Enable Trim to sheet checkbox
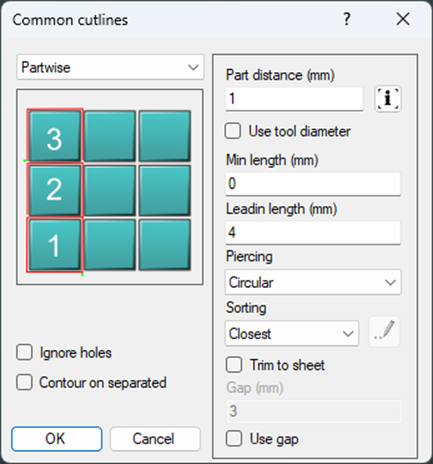 [234, 365]
